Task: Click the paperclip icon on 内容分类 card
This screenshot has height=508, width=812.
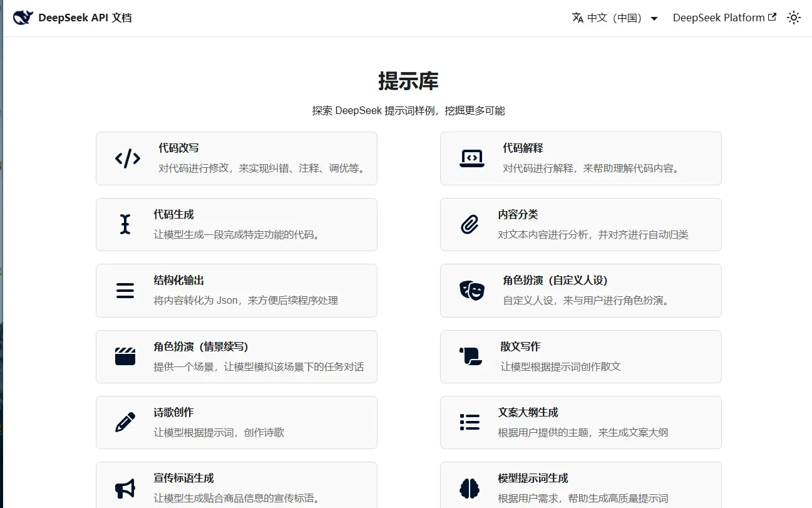Action: pyautogui.click(x=471, y=224)
